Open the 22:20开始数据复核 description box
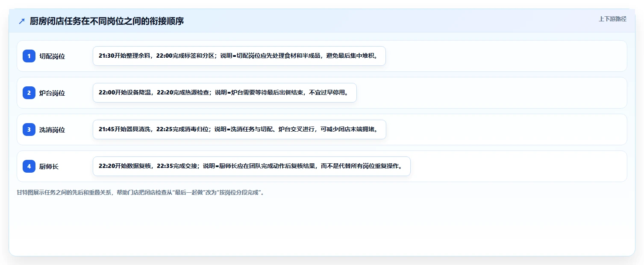The height and width of the screenshot is (265, 644). pyautogui.click(x=252, y=166)
